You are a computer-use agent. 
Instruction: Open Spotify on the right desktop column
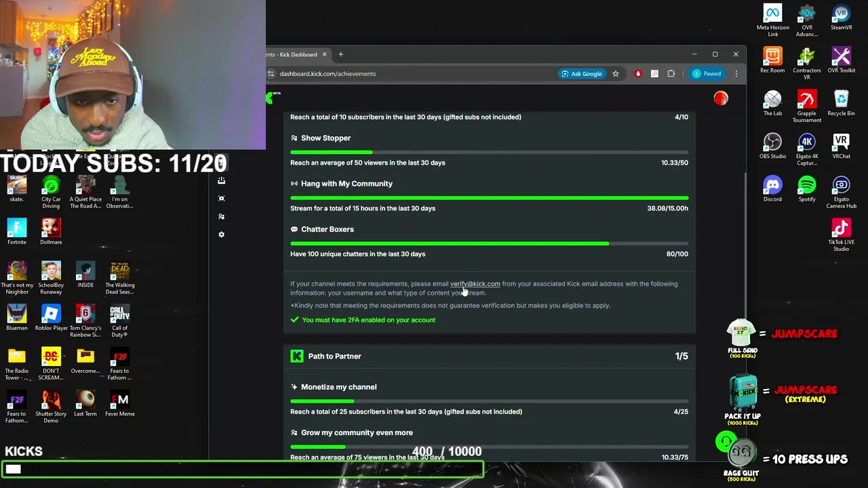pyautogui.click(x=807, y=188)
